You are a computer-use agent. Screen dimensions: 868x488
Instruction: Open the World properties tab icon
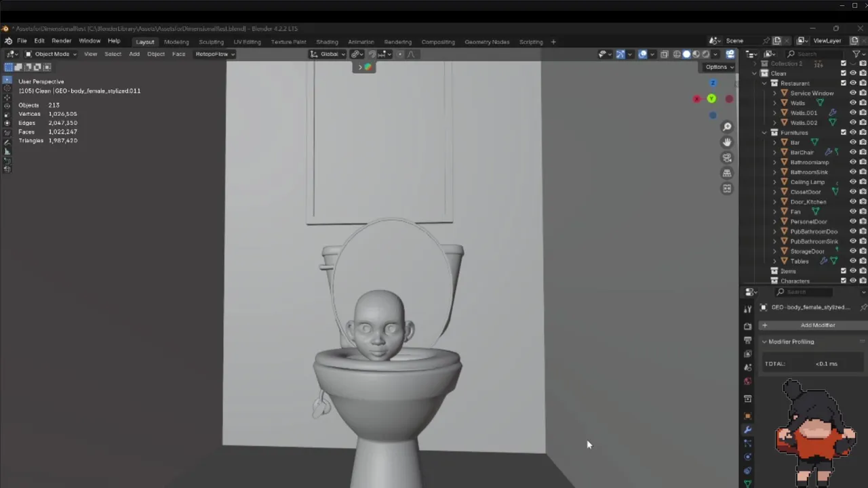(x=747, y=382)
